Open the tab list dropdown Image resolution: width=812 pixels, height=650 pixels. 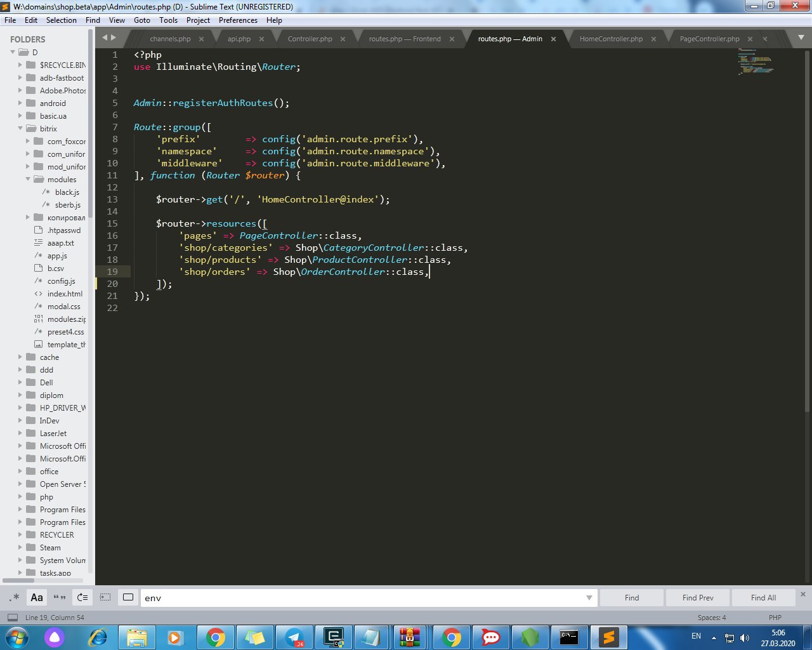(801, 38)
